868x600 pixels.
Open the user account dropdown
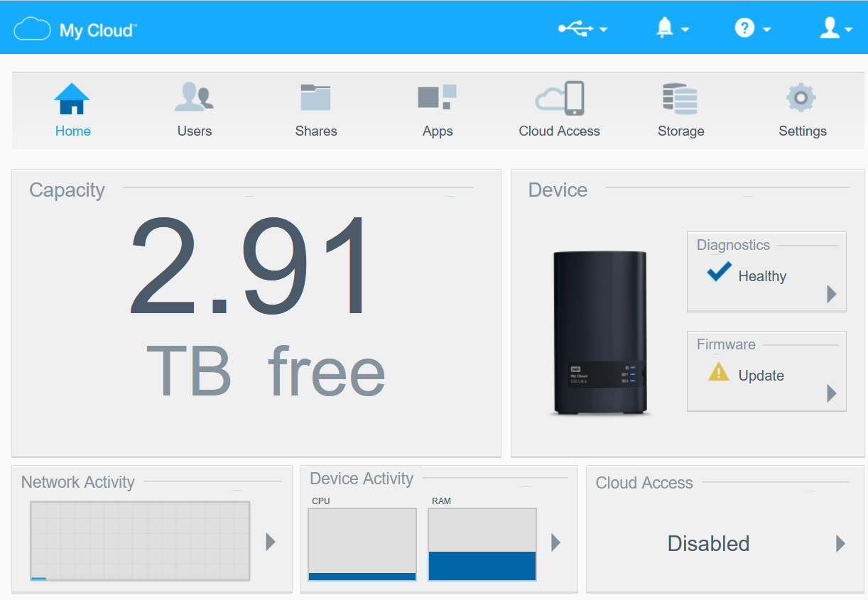[836, 28]
